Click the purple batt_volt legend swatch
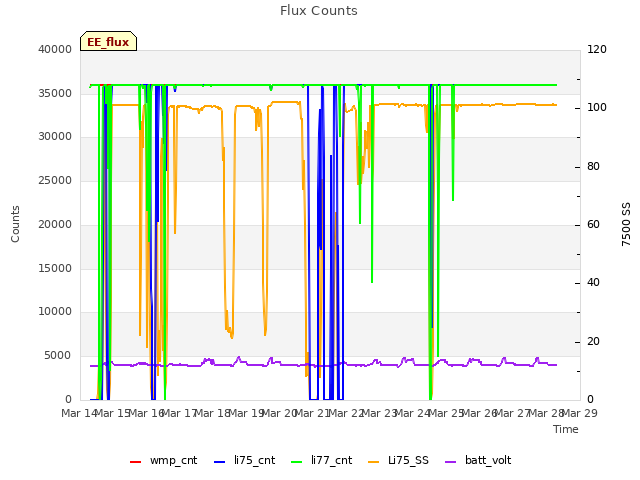The height and width of the screenshot is (480, 640). 450,462
